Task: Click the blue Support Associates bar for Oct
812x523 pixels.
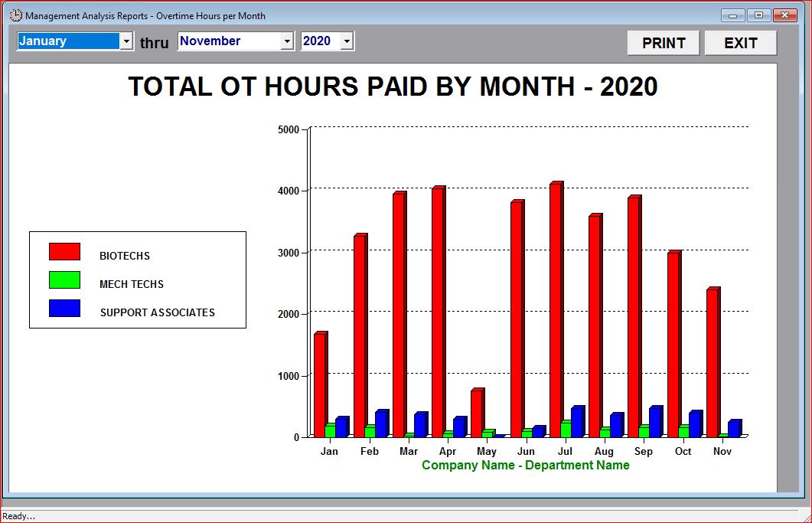Action: click(x=694, y=425)
